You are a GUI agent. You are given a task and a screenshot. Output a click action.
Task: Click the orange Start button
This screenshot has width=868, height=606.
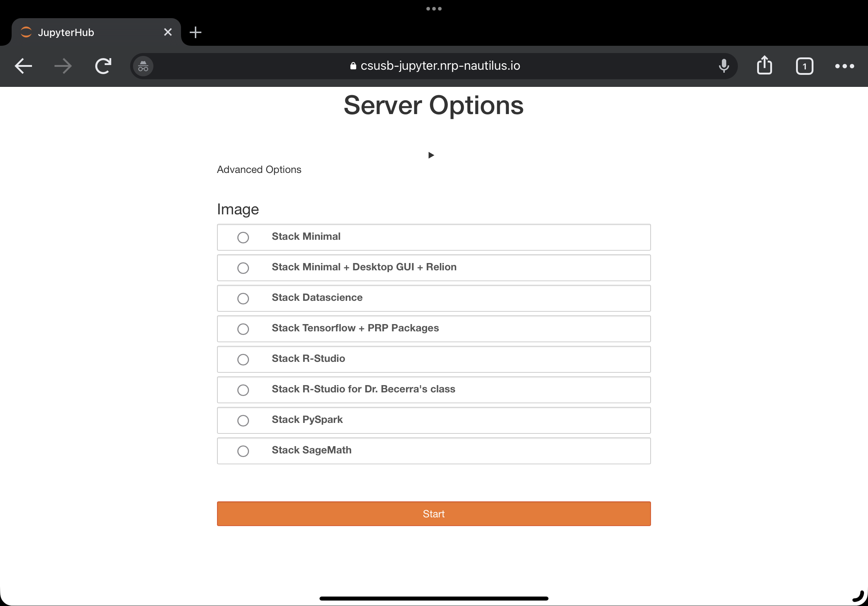[434, 514]
